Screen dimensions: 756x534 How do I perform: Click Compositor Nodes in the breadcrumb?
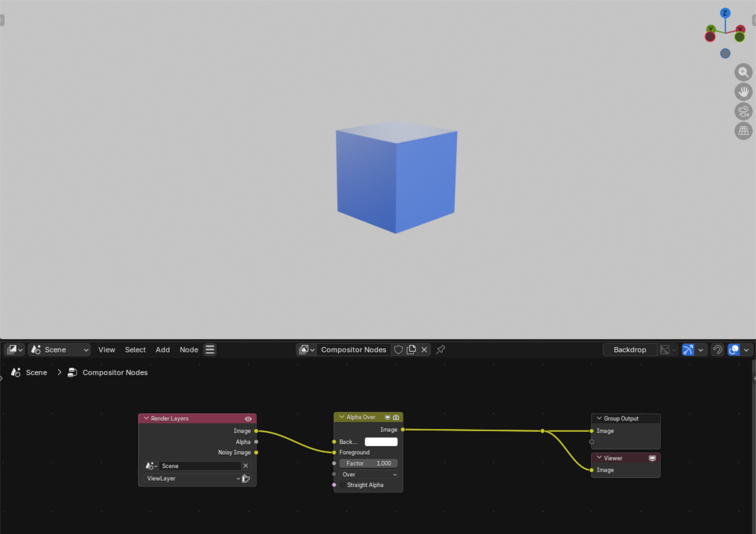coord(115,373)
